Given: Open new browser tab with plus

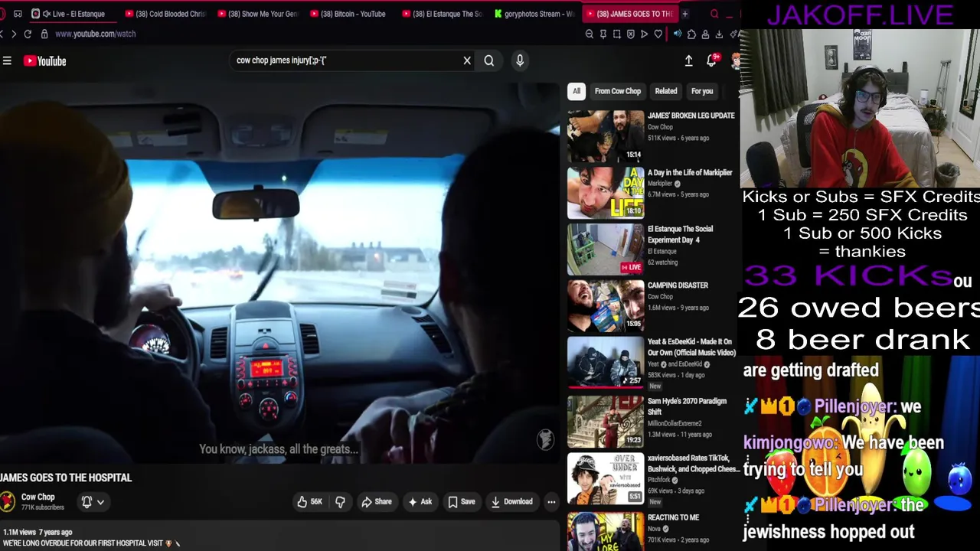Looking at the screenshot, I should pos(685,14).
